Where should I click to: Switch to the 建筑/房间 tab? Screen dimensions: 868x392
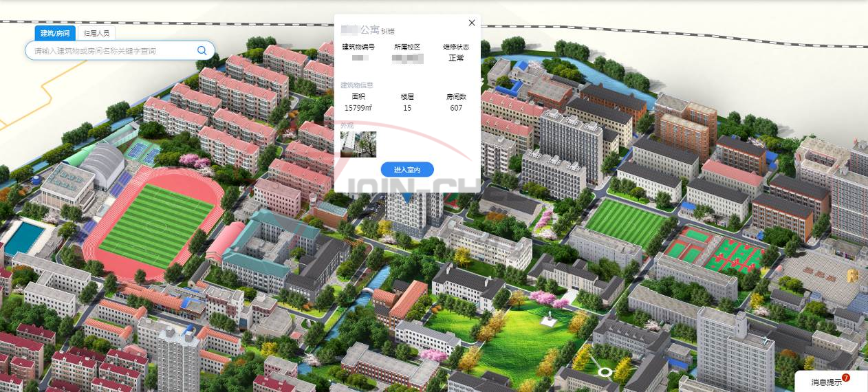[x=54, y=33]
